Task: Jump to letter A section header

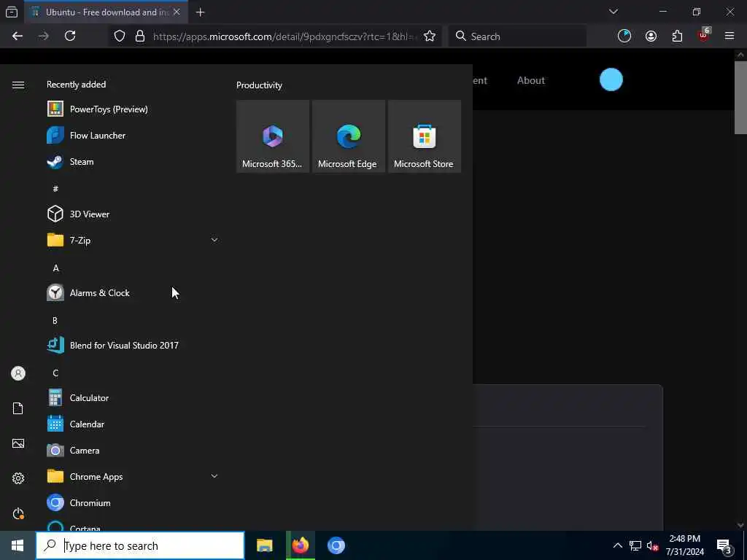Action: coord(55,268)
